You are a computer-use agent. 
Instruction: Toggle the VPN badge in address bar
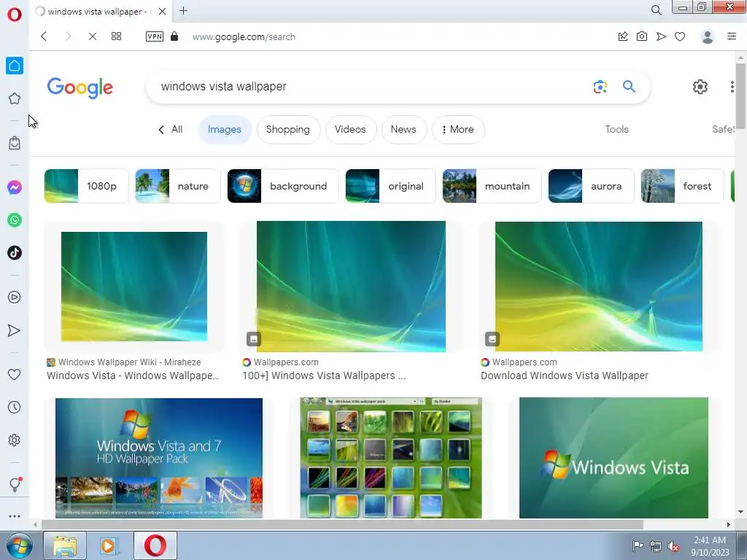point(155,36)
